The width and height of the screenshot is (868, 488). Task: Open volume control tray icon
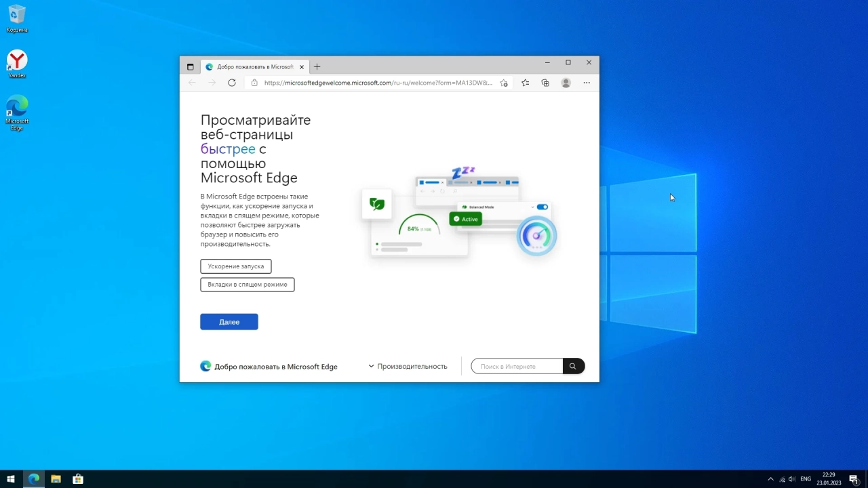[x=792, y=479]
